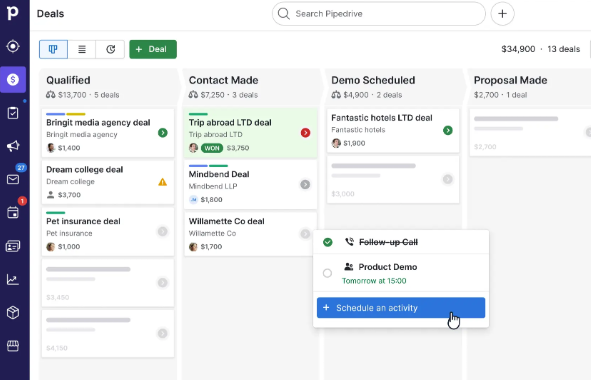591x380 pixels.
Task: Uncheck completed Follow-up Call activity
Action: [x=328, y=242]
